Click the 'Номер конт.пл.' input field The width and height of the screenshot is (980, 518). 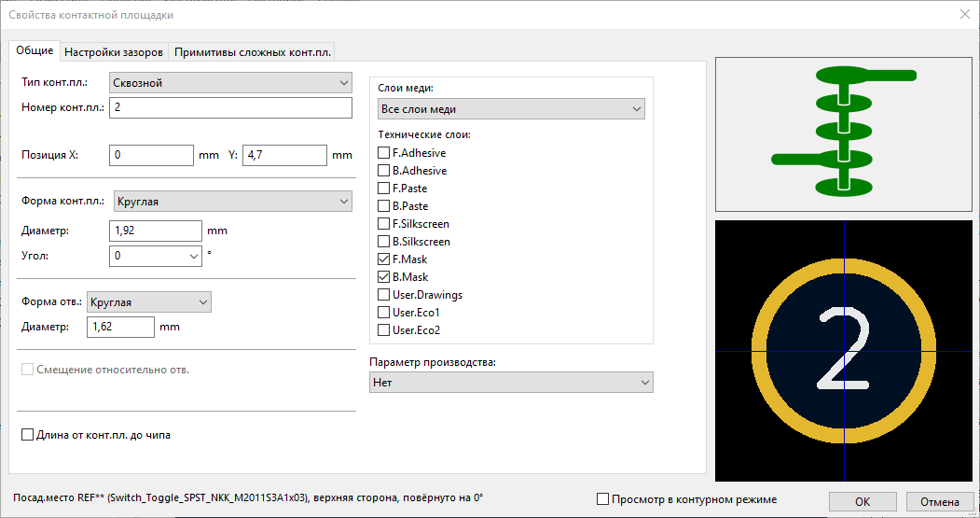pyautogui.click(x=229, y=108)
